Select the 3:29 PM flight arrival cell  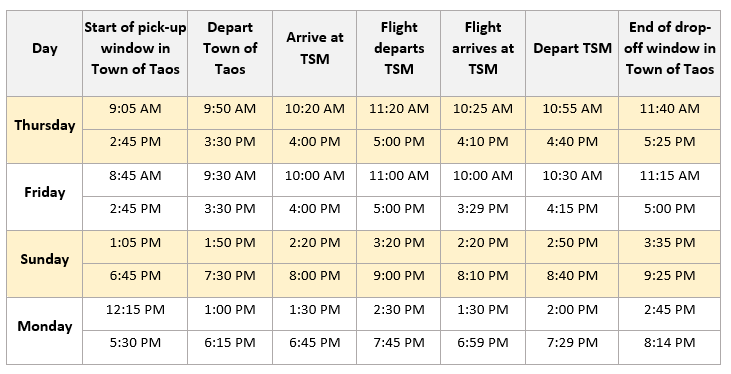tap(483, 213)
